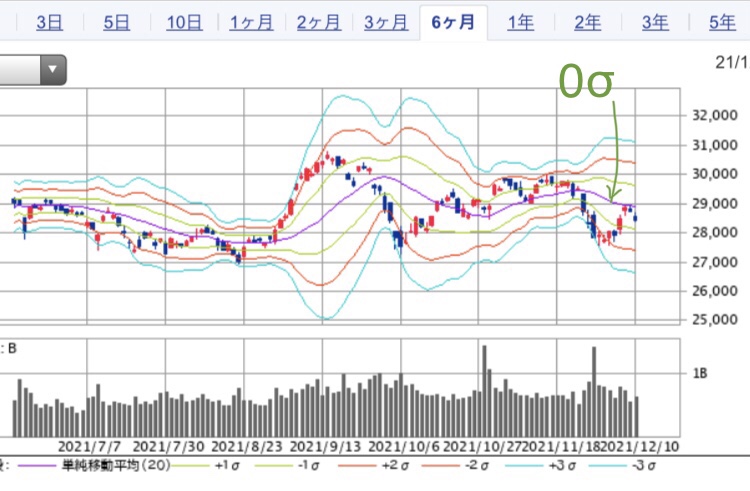Switch to the 5日 range tab
750x491 pixels.
pos(116,22)
